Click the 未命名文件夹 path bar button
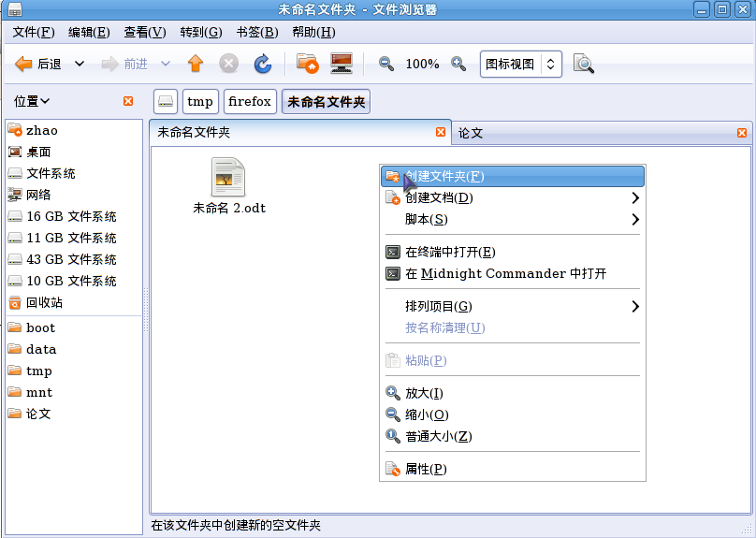 (x=326, y=102)
